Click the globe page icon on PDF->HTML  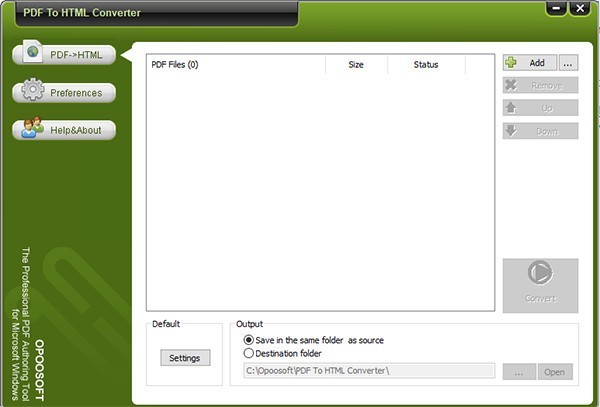33,51
